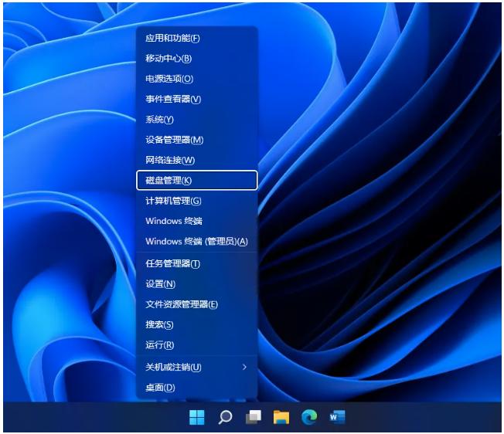
Task: Open Task View from the taskbar
Action: click(x=254, y=417)
